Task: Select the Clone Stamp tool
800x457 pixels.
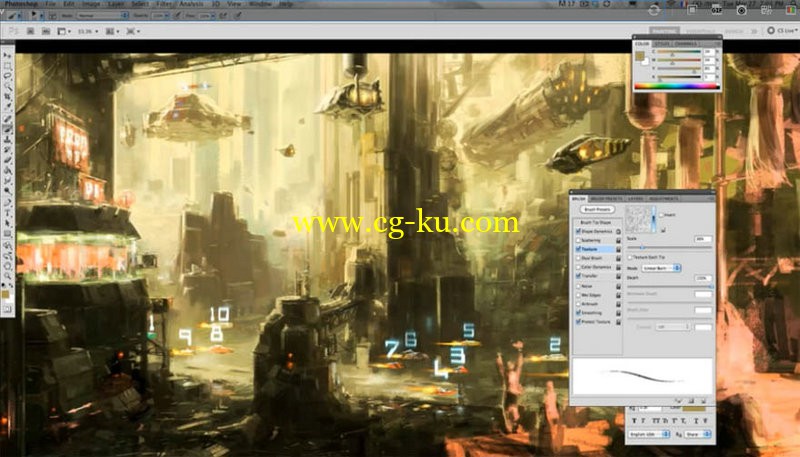Action: [x=8, y=139]
